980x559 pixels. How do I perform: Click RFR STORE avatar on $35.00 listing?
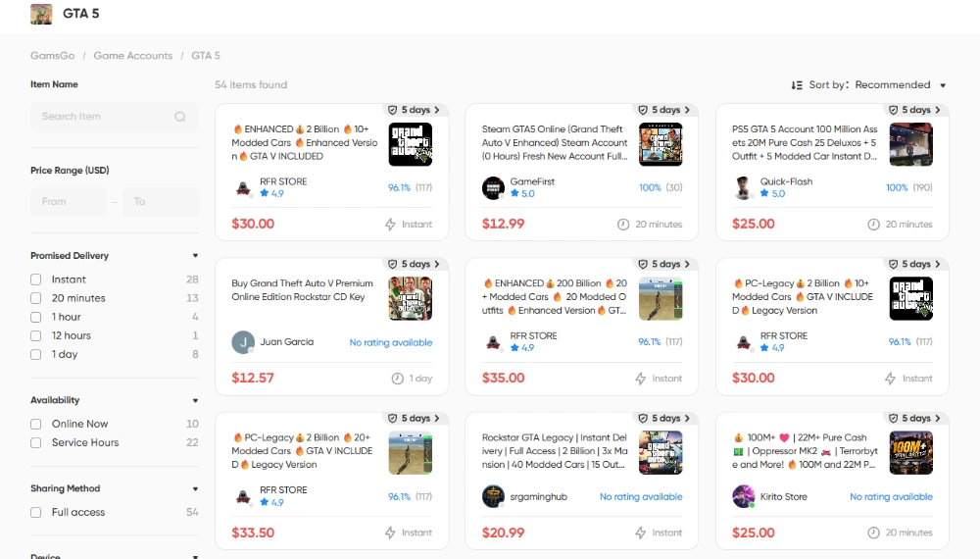coord(493,342)
